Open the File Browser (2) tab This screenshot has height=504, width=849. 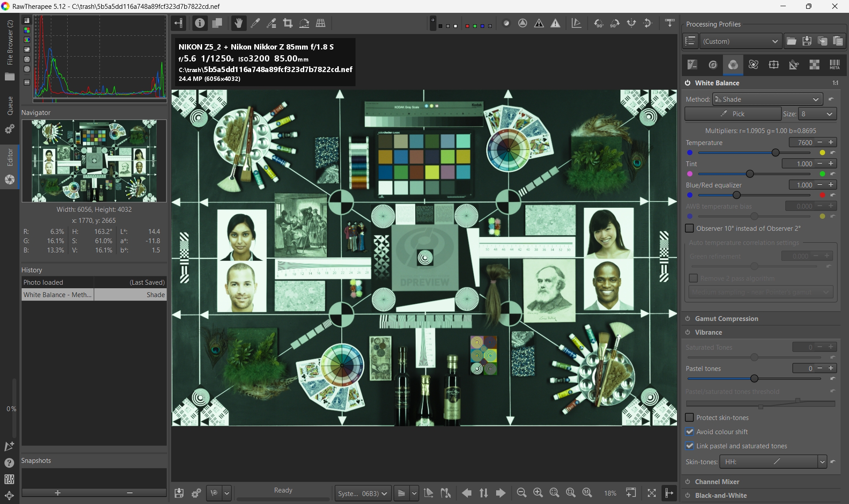[x=10, y=50]
